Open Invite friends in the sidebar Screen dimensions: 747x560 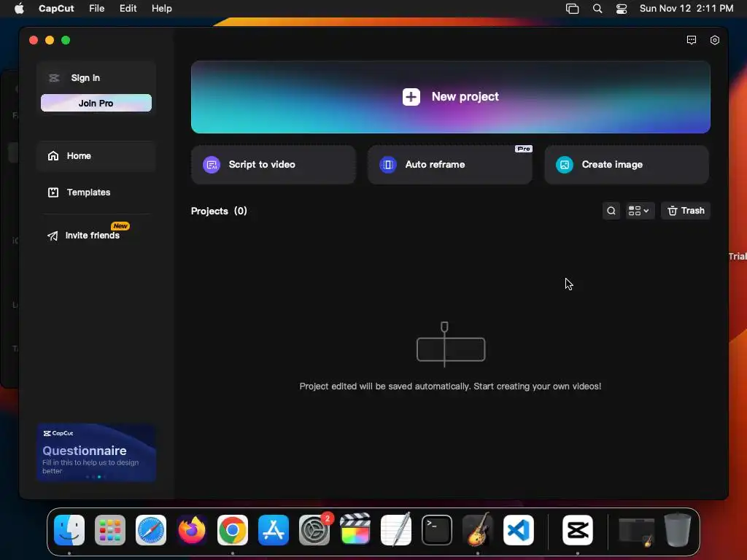pos(96,236)
